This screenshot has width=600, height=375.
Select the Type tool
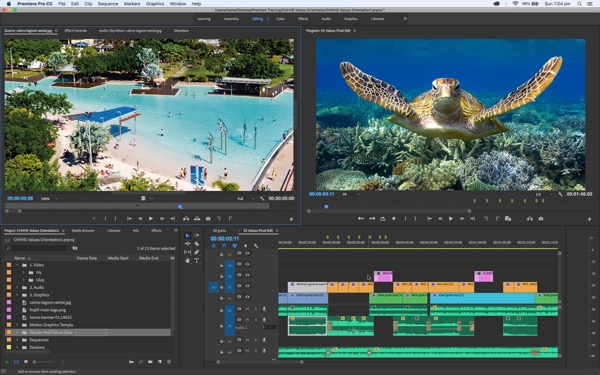196,261
